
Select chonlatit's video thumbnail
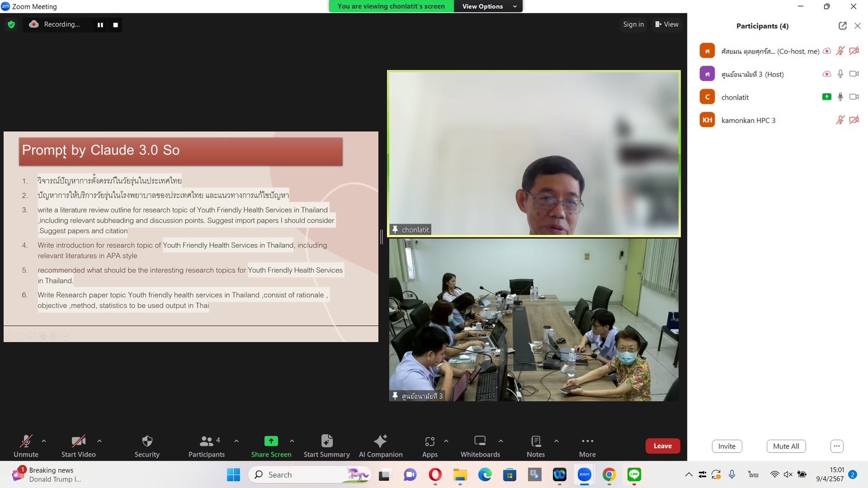click(533, 154)
